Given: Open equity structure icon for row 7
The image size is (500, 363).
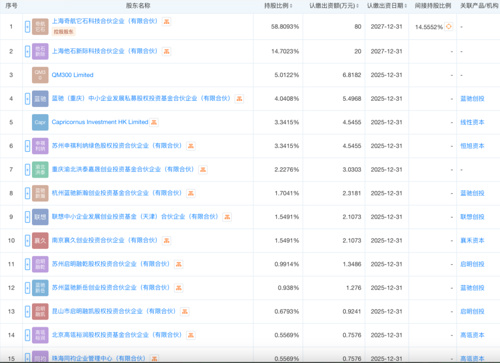Looking at the screenshot, I should point(203,169).
